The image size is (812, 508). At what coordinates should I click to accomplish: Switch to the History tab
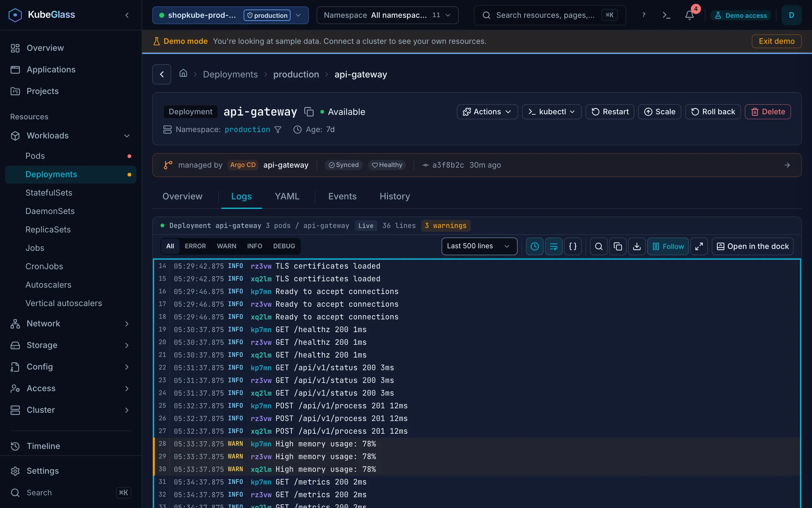coord(395,196)
